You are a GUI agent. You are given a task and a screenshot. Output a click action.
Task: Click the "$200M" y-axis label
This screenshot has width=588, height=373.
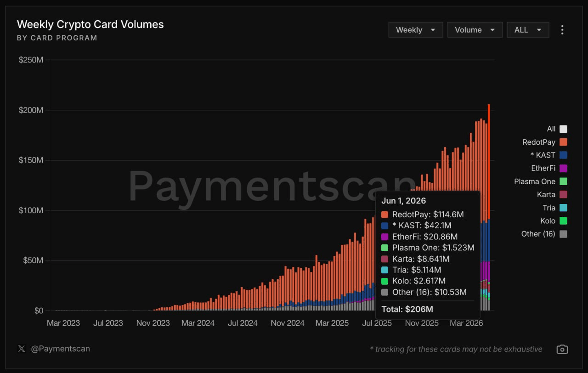click(31, 110)
